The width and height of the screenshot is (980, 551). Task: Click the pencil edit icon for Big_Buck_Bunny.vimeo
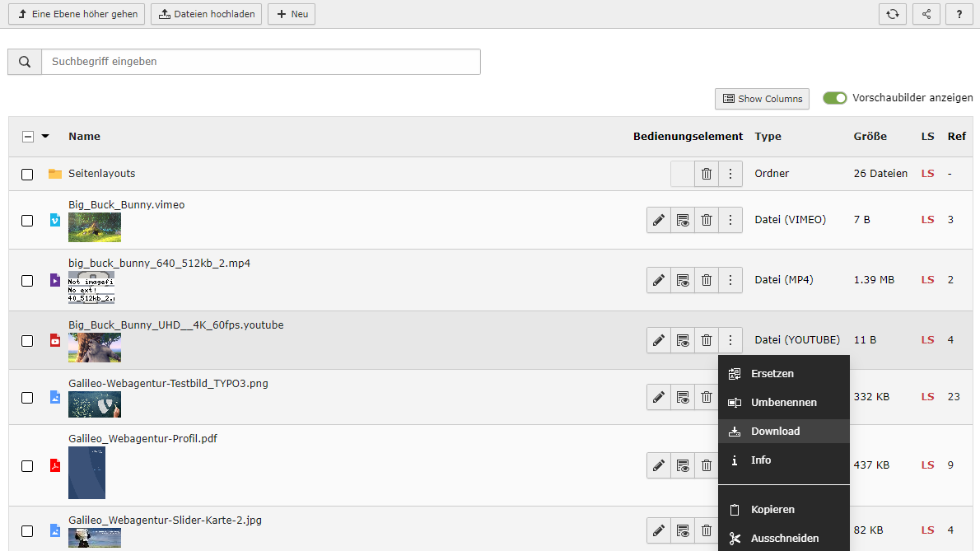pyautogui.click(x=658, y=220)
